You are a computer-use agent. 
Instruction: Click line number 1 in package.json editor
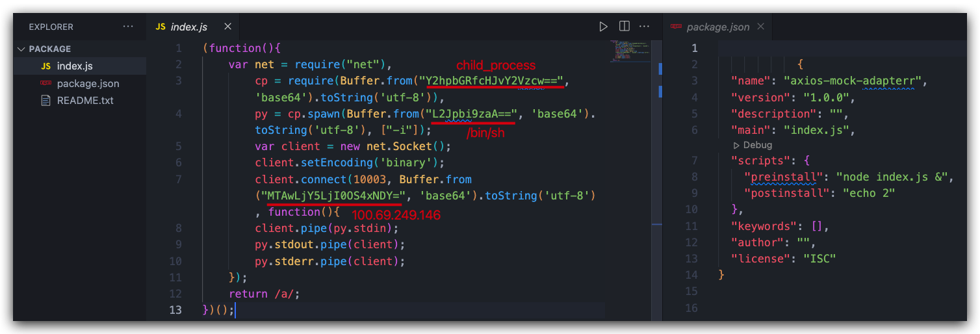pos(694,48)
